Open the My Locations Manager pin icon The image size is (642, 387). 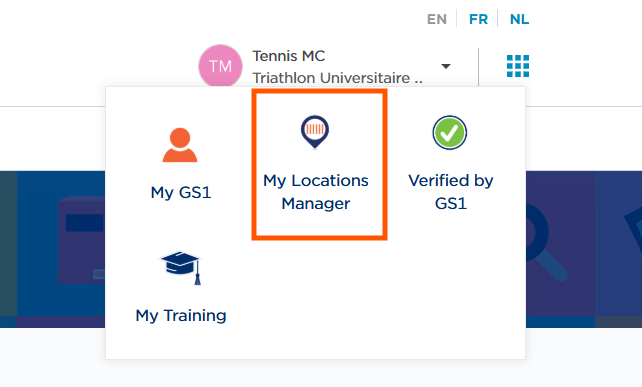315,132
